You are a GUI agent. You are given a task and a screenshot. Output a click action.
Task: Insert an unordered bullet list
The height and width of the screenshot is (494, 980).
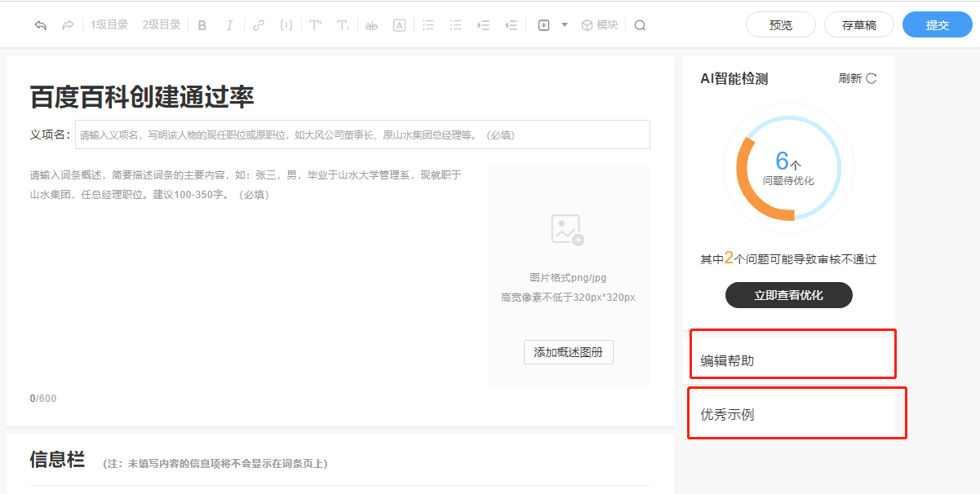(x=456, y=25)
